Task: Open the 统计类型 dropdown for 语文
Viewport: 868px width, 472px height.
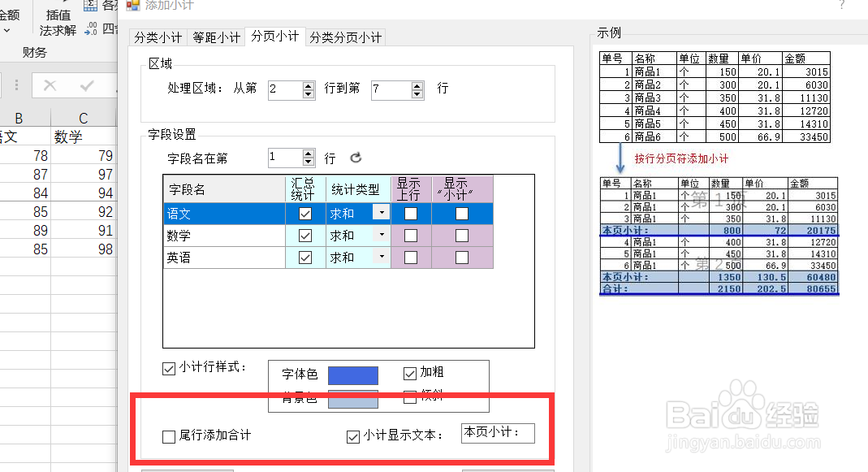Action: tap(382, 213)
